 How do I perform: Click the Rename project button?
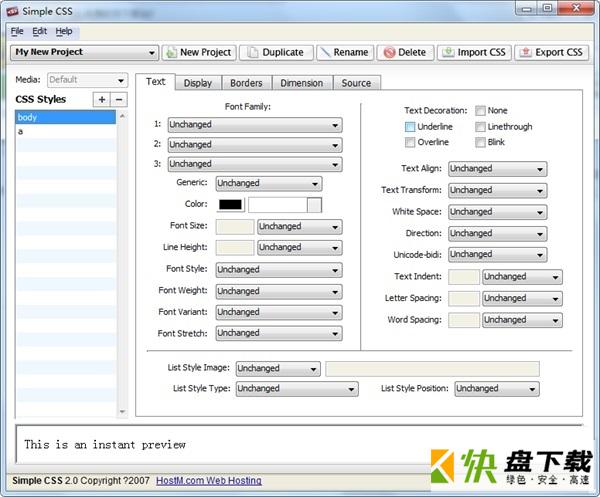coord(344,52)
